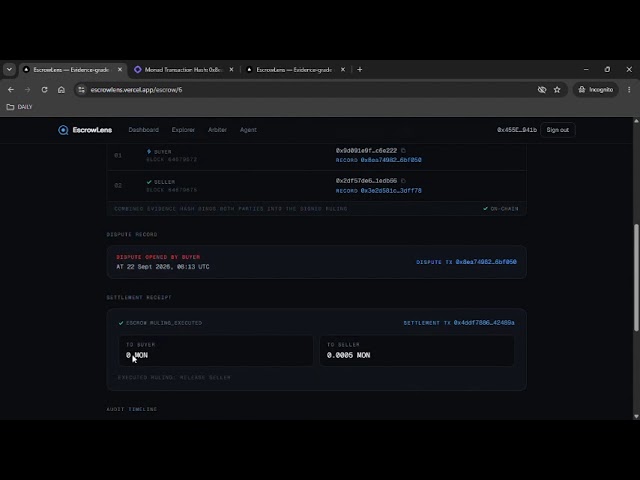Copy buyer hash 0x9d091e9f…c6e222
Viewport: 640px width, 480px height.
click(403, 151)
